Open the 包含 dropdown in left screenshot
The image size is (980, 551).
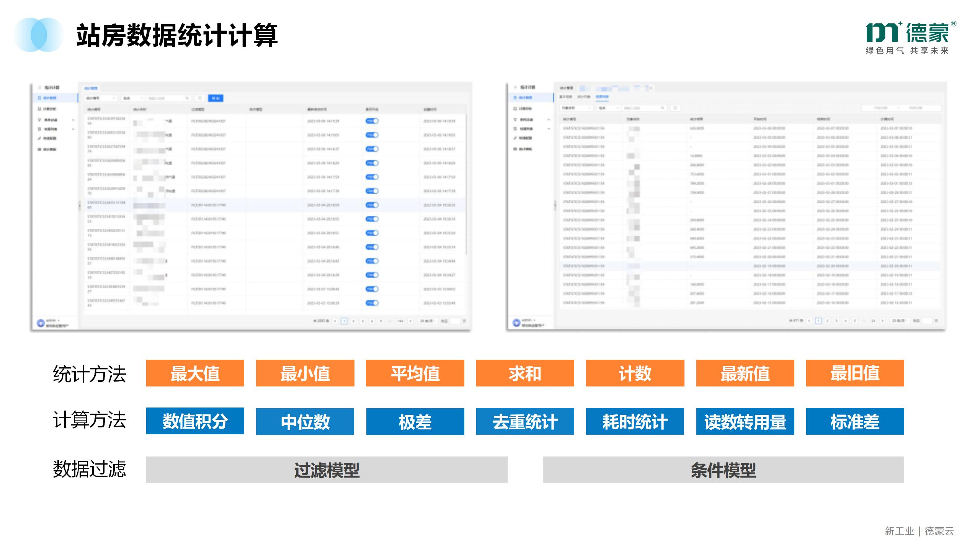tap(132, 98)
